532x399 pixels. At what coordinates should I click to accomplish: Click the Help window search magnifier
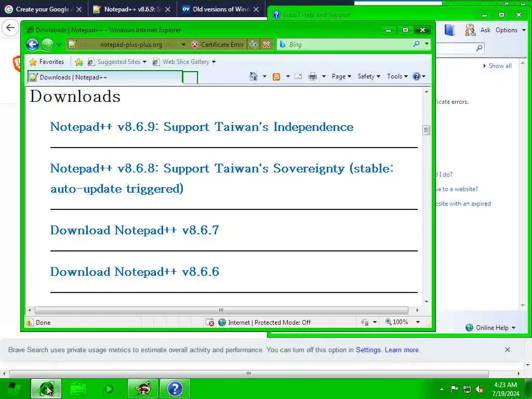(479, 48)
